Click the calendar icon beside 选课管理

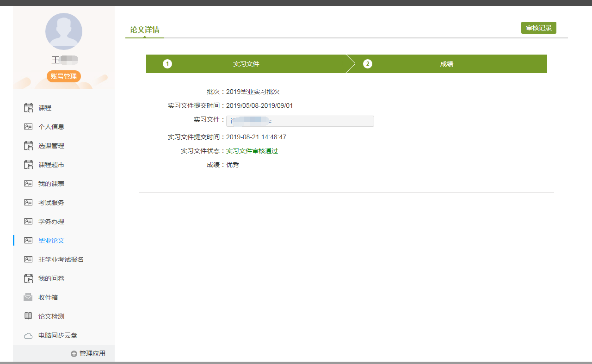coord(28,146)
